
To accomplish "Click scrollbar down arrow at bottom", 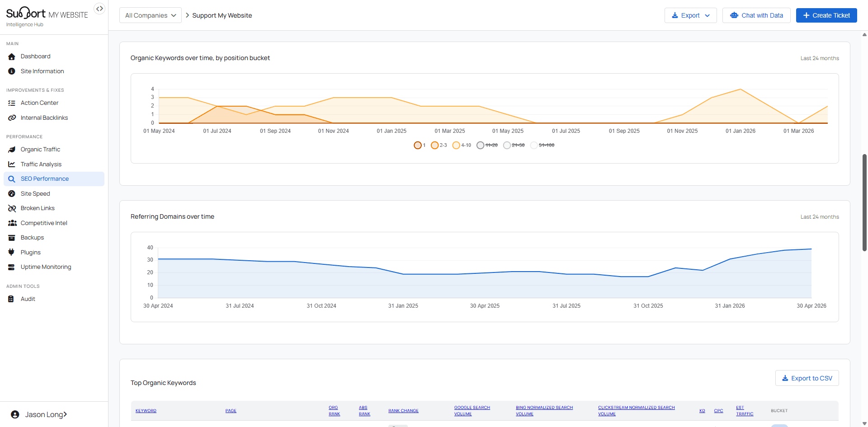I will click(864, 424).
